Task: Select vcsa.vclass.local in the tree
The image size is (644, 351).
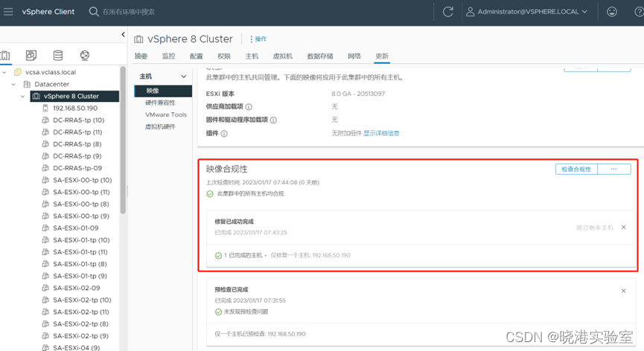Action: (x=51, y=72)
